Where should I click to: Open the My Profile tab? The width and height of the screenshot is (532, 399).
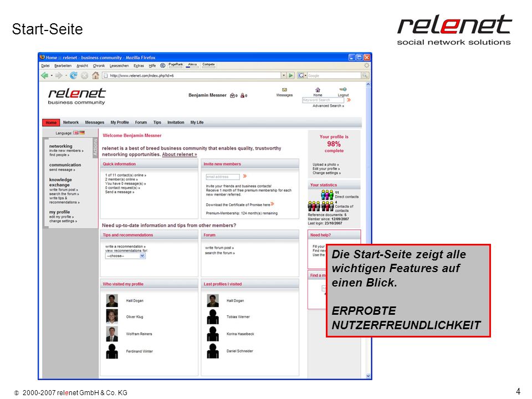(120, 122)
